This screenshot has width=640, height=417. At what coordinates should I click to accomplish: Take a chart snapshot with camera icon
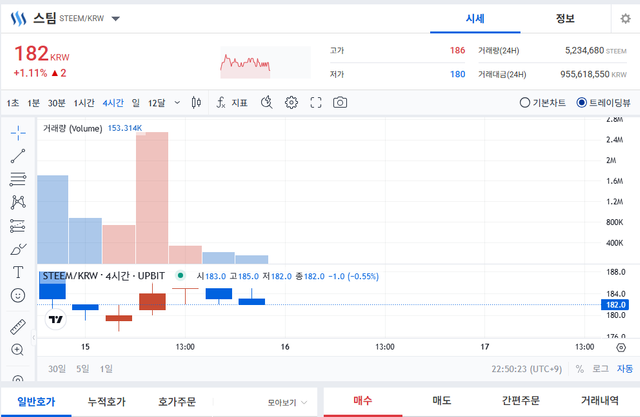pyautogui.click(x=340, y=102)
